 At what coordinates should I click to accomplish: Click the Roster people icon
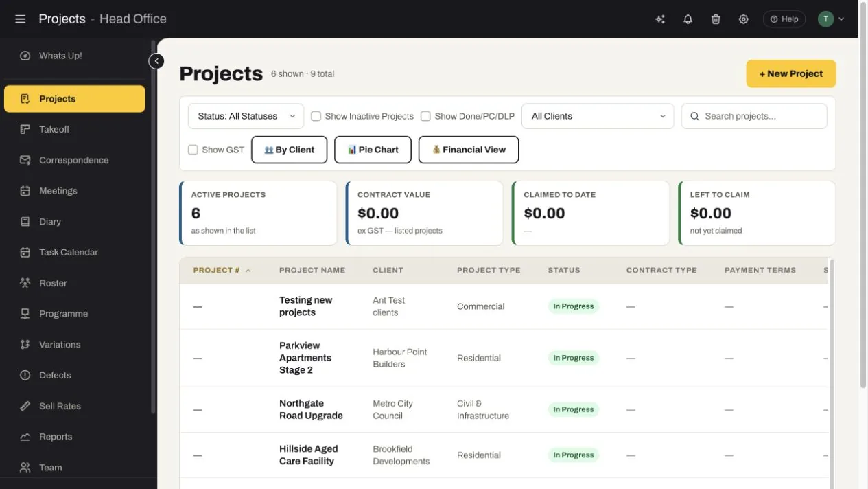tap(25, 283)
